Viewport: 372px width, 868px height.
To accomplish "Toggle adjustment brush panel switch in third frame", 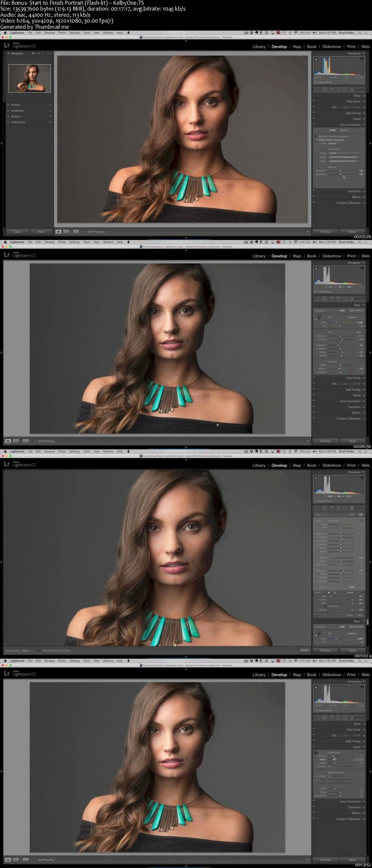I will pos(316,615).
